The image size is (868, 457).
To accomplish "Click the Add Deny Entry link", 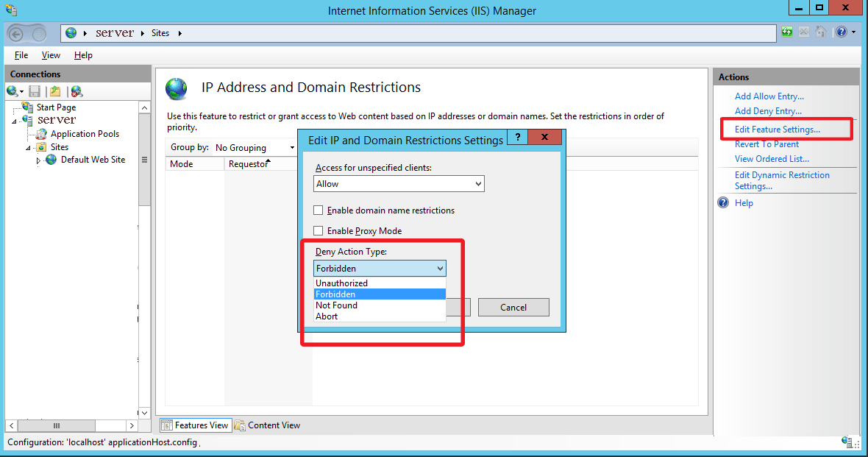I will 768,111.
